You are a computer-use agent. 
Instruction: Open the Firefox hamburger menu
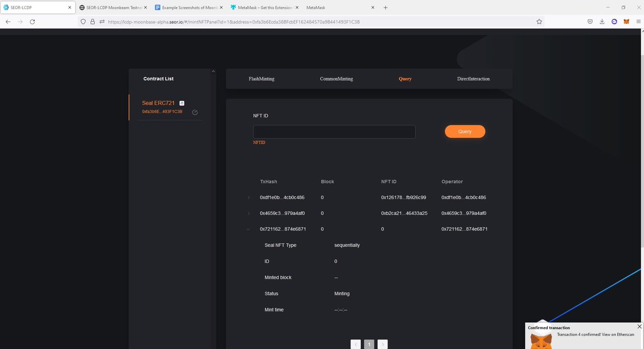pyautogui.click(x=638, y=21)
